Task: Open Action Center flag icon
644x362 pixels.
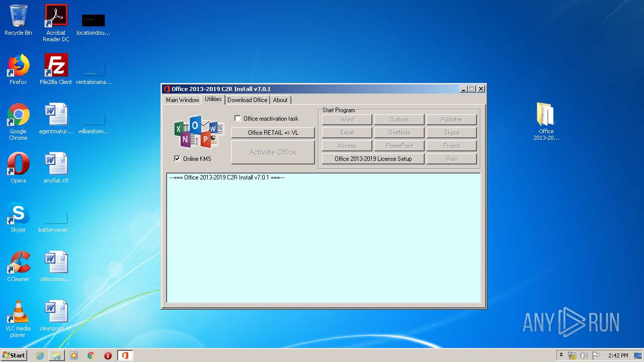Action: [x=596, y=355]
